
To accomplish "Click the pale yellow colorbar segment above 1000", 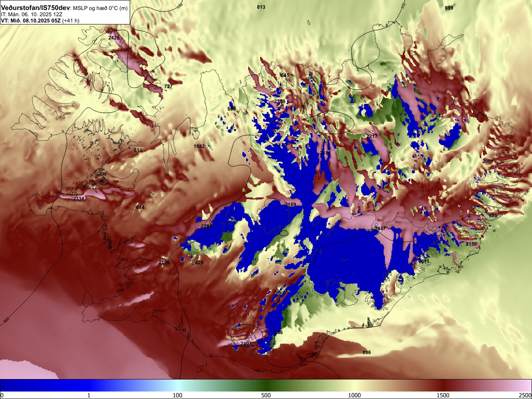I will coord(355,385).
